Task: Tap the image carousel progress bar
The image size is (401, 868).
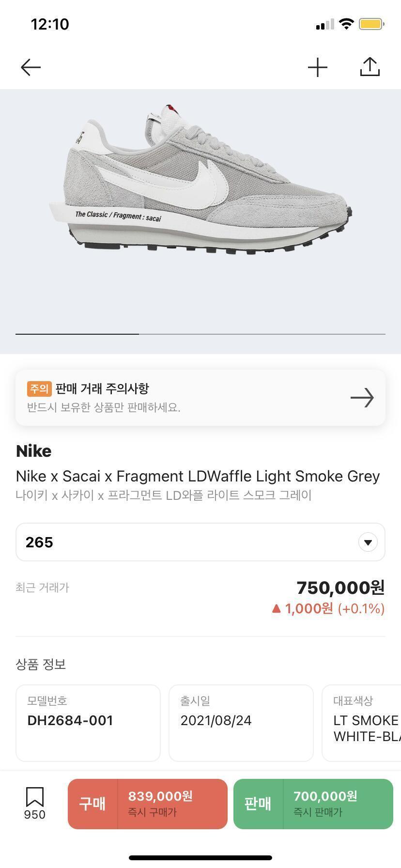Action: tap(200, 334)
